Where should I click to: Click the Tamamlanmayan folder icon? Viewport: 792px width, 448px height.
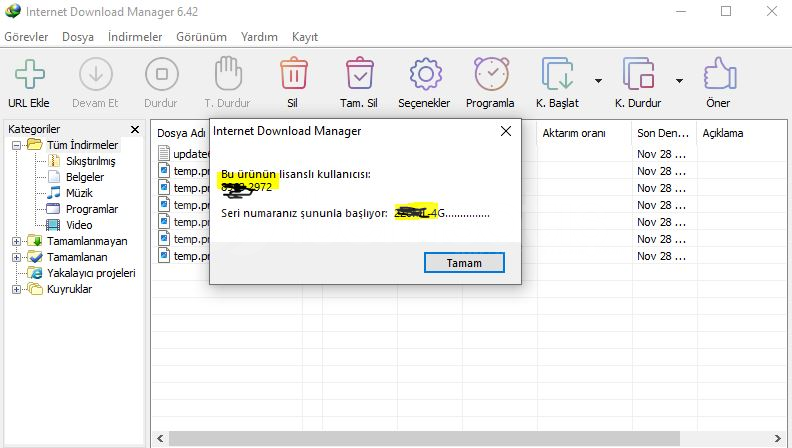[35, 240]
